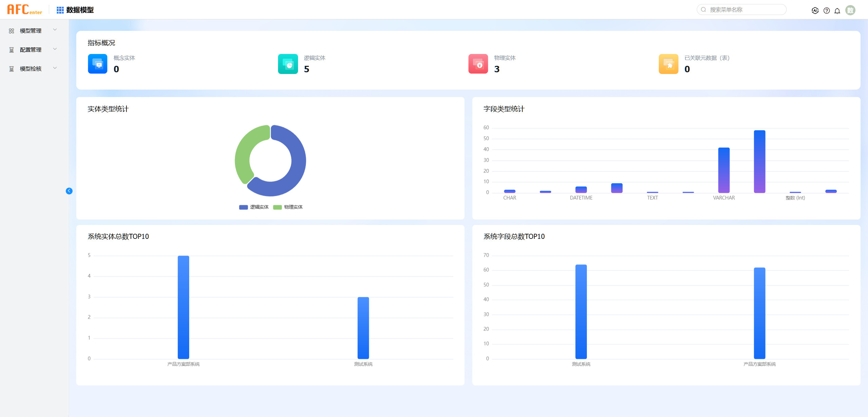Open the 模型管理 sidebar menu item

(31, 31)
